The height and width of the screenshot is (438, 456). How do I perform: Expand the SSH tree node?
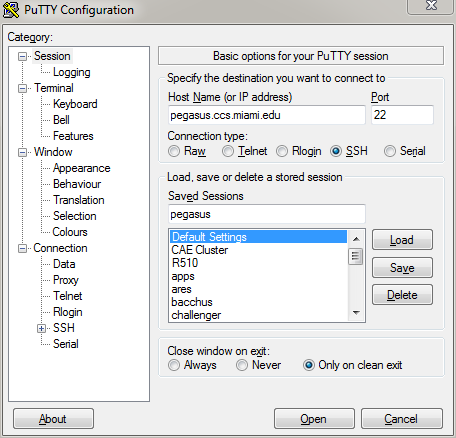[x=41, y=328]
